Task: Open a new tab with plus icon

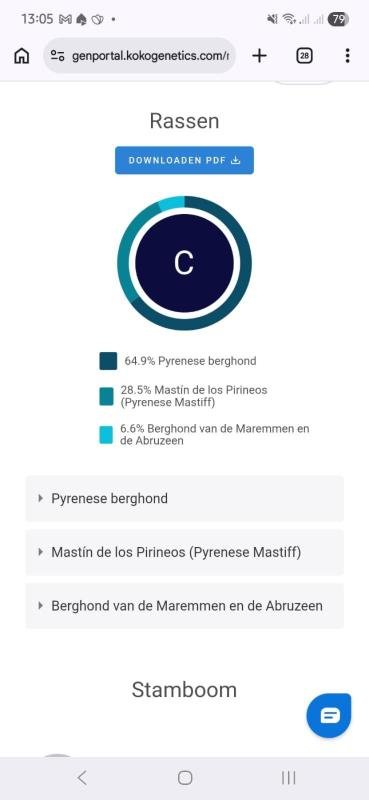Action: click(x=259, y=56)
